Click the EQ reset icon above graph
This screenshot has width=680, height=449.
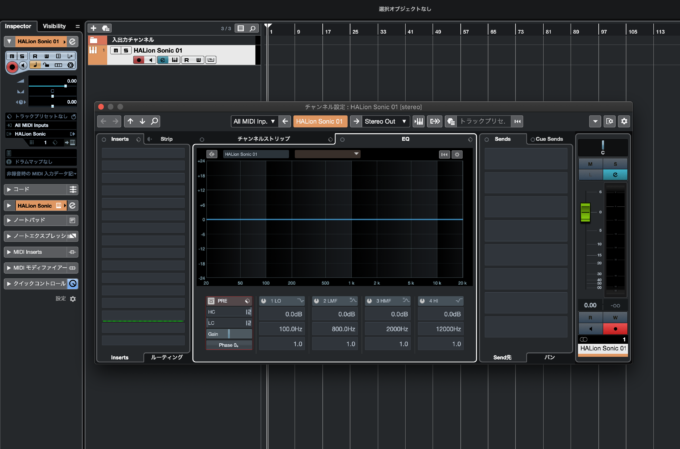(x=444, y=154)
